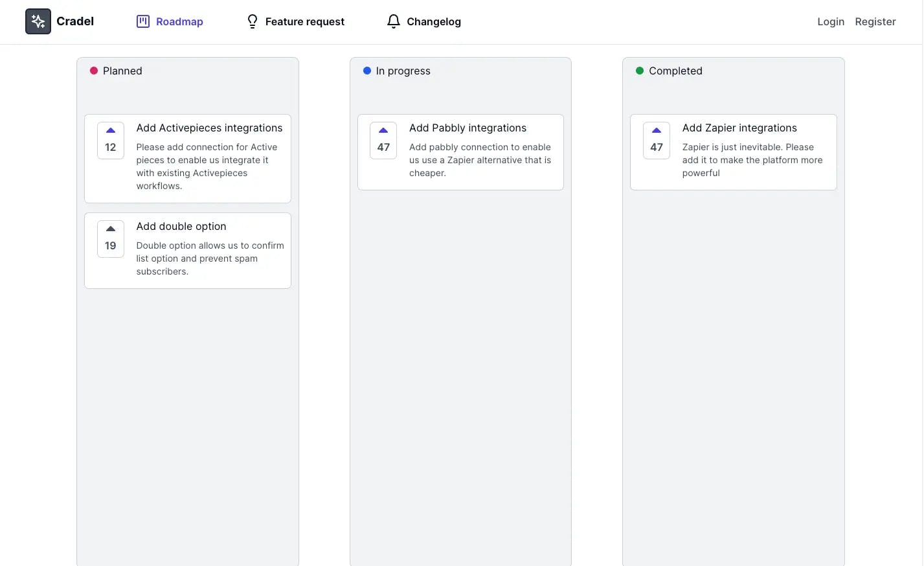
Task: Upvote the Add Activepieces integrations card
Action: coord(110,131)
